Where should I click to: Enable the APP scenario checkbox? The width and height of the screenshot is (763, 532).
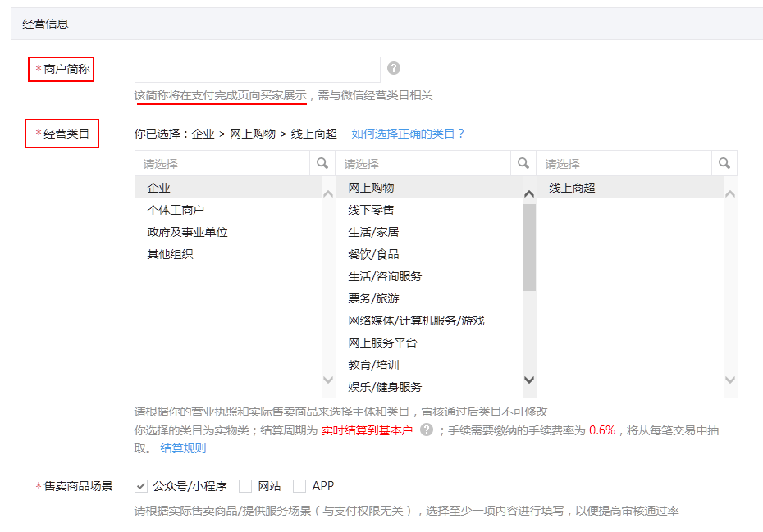[299, 486]
